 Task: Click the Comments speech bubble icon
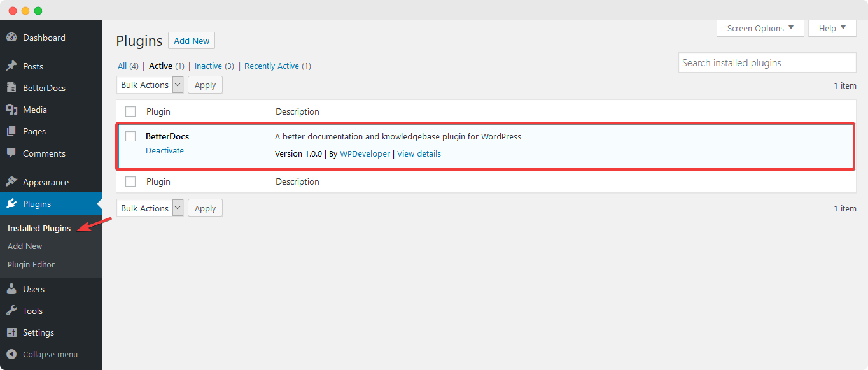(x=11, y=153)
